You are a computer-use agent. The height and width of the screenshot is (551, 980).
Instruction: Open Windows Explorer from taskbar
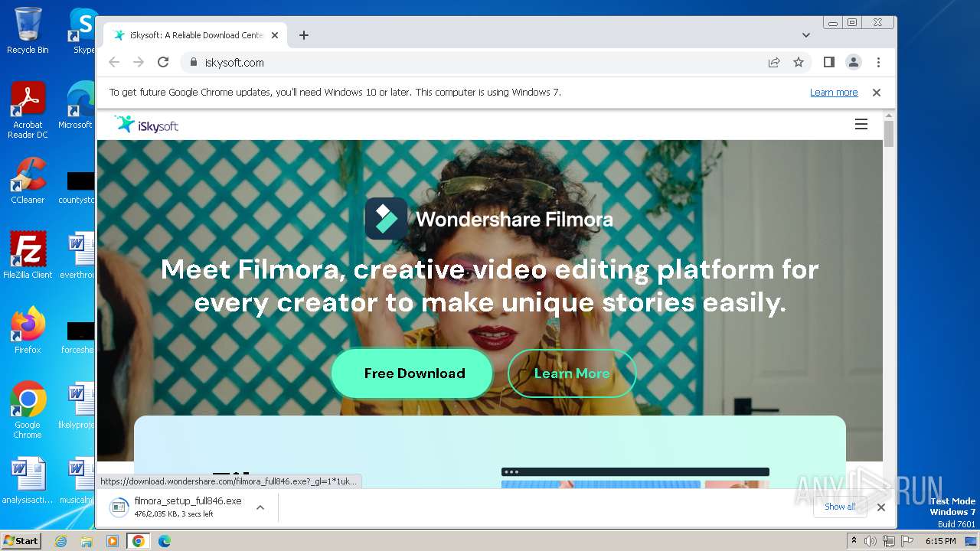click(87, 541)
